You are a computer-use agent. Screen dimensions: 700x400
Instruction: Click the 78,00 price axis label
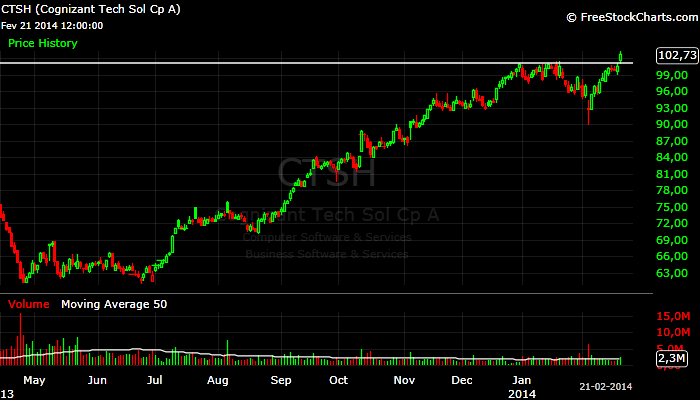tap(672, 190)
